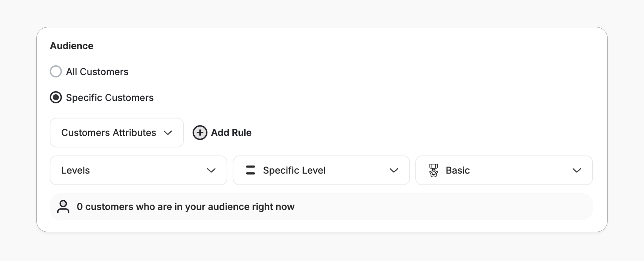The width and height of the screenshot is (644, 261).
Task: Expand the Specific Level condition dropdown
Action: pyautogui.click(x=321, y=170)
